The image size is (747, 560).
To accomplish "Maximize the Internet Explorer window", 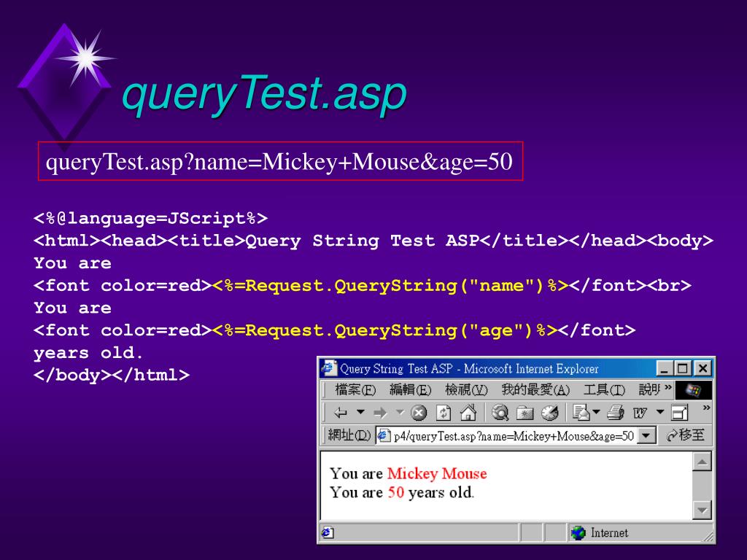I will (683, 368).
